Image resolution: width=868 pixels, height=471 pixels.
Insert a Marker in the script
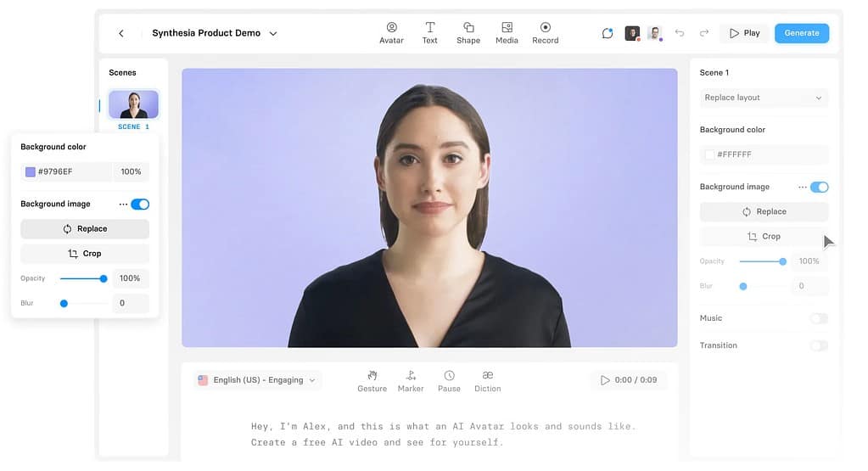tap(411, 381)
